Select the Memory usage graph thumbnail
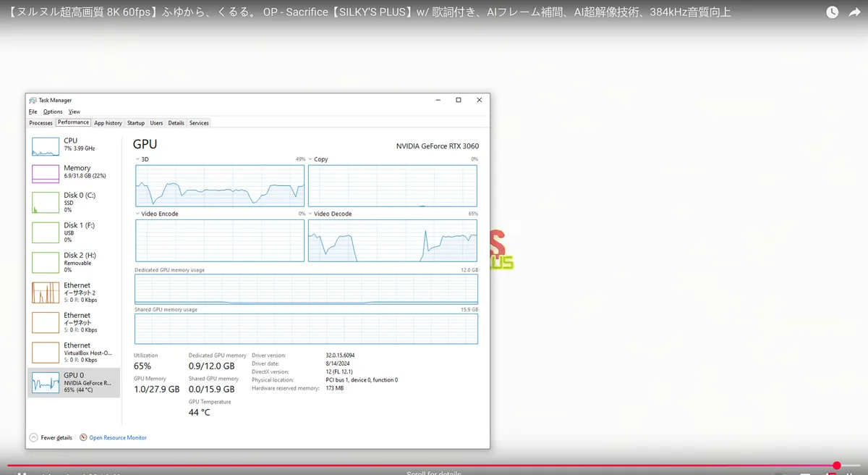The height and width of the screenshot is (475, 868). [x=45, y=173]
